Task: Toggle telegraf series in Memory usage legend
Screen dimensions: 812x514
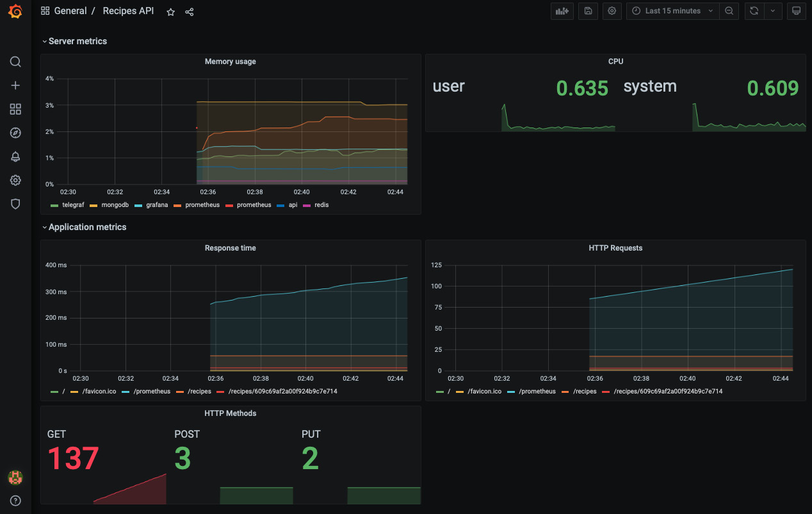Action: click(74, 205)
